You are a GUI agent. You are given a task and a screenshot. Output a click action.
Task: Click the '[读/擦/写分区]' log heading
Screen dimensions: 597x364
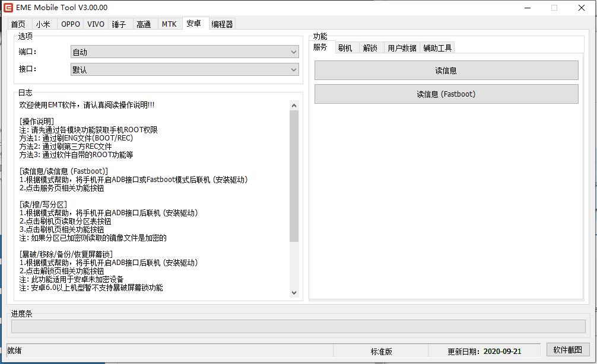tap(43, 205)
